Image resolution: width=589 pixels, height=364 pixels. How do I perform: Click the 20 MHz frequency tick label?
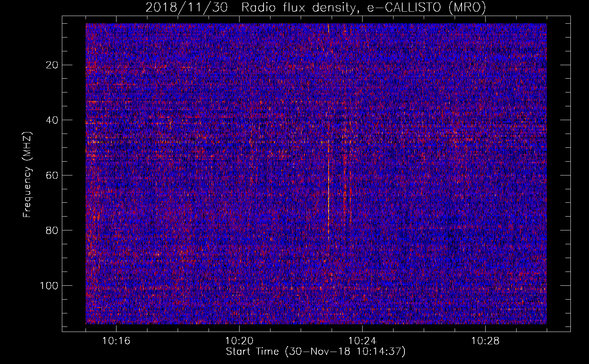click(x=52, y=65)
